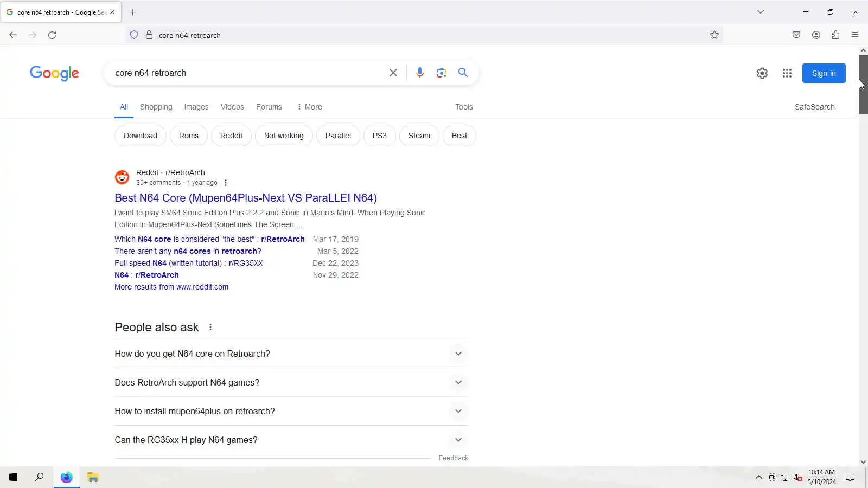Image resolution: width=868 pixels, height=488 pixels.
Task: Open the volume tray icon
Action: (797, 477)
